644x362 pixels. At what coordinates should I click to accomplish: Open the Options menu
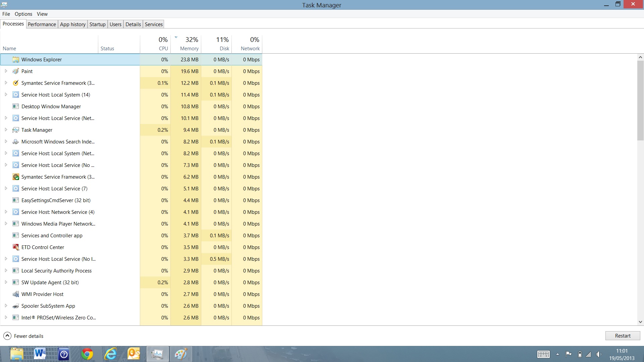tap(23, 14)
